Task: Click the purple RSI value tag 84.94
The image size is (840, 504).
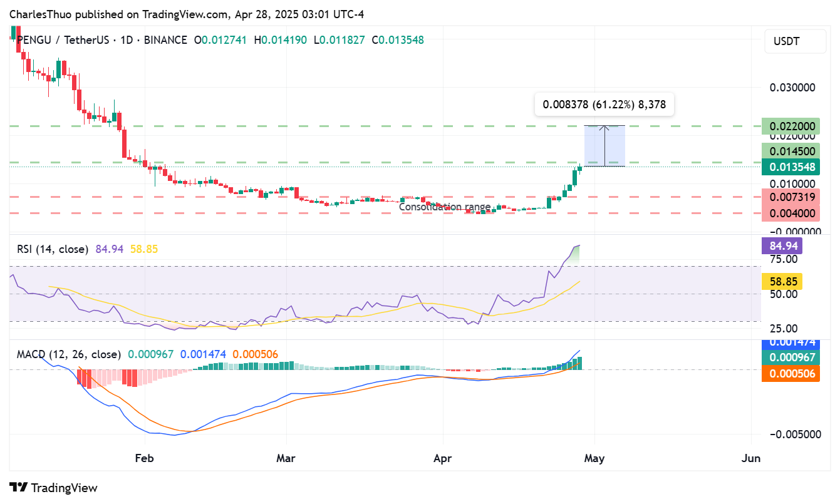Action: [780, 246]
